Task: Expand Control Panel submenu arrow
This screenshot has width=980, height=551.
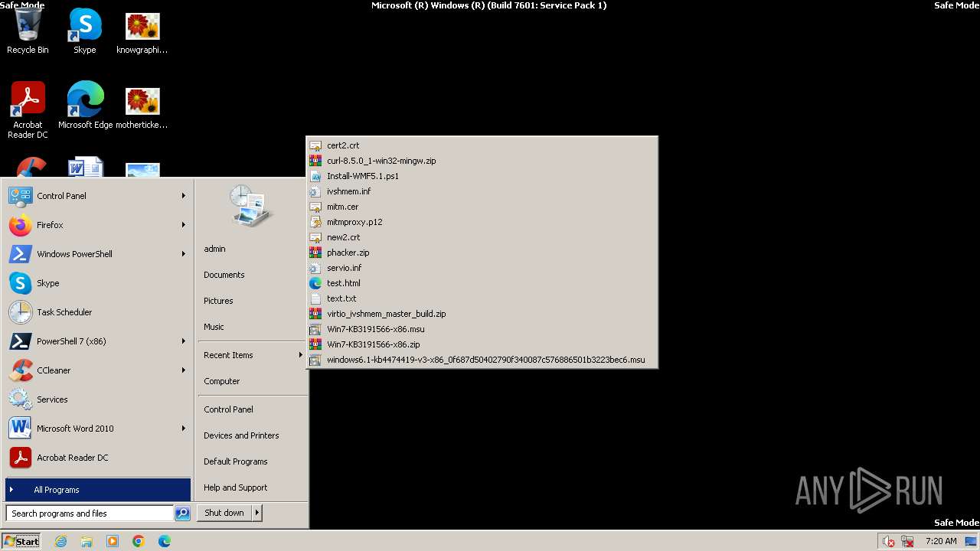Action: [184, 196]
